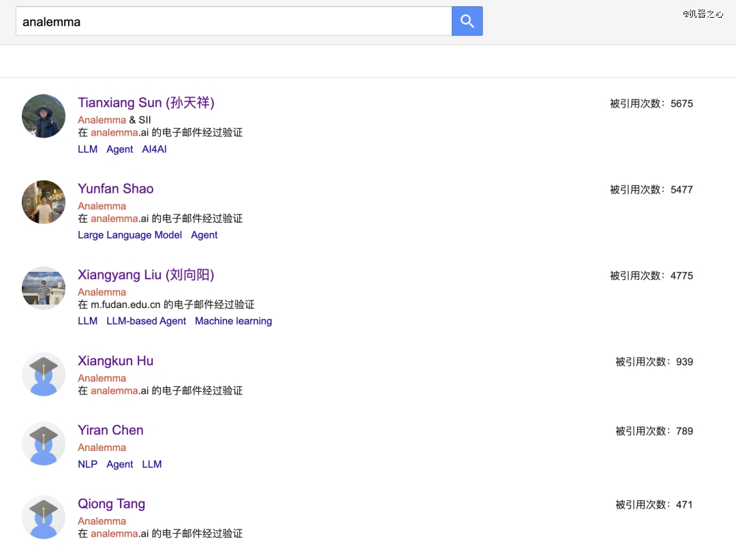The height and width of the screenshot is (560, 736).
Task: Open the Tianxiang Sun profile link
Action: coord(146,103)
